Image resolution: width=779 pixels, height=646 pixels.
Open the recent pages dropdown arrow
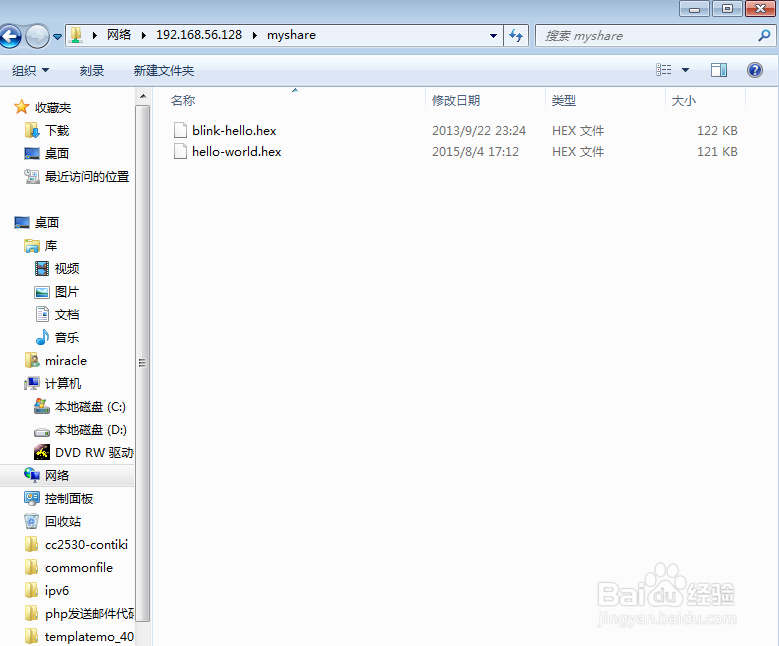point(58,36)
